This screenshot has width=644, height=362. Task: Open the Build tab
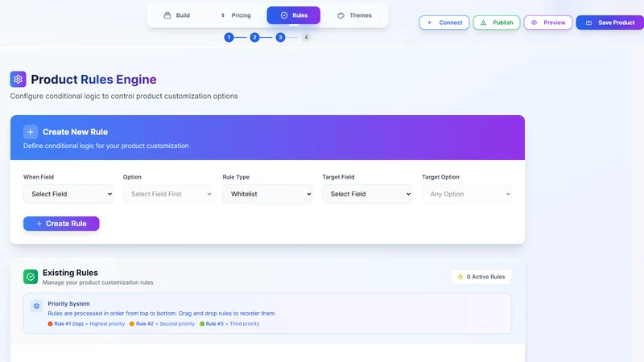[177, 15]
